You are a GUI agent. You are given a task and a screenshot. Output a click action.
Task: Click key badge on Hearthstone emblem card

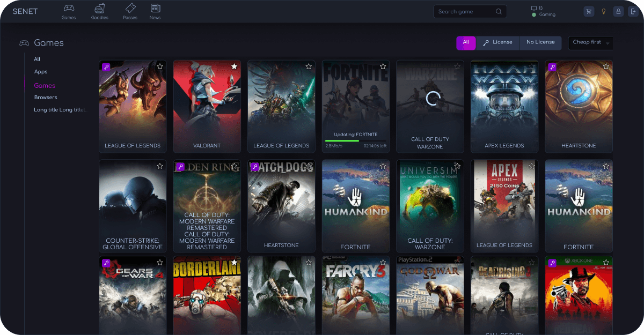point(552,67)
